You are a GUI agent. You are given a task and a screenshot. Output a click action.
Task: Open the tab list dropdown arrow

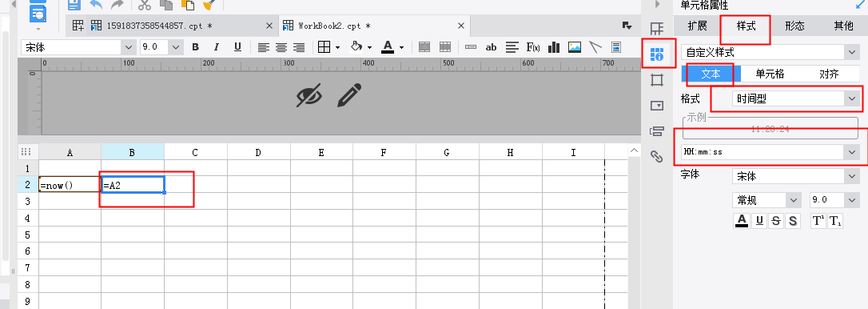(x=627, y=26)
